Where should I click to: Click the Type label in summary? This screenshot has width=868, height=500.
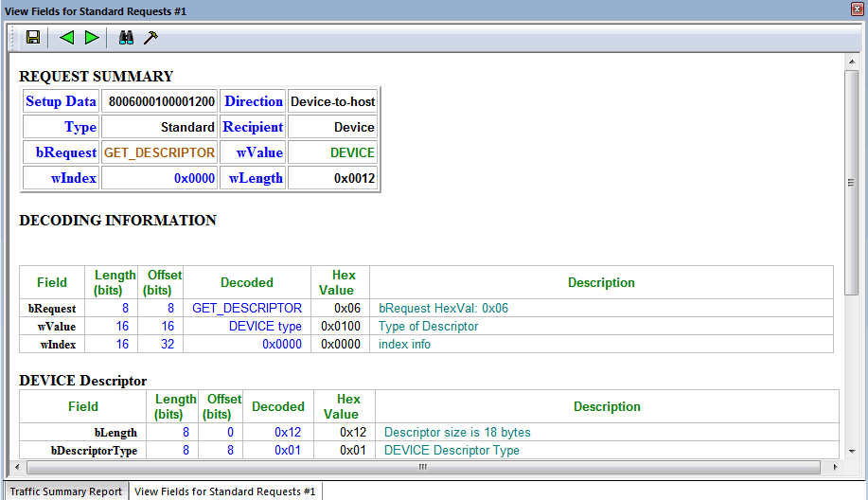tap(80, 127)
